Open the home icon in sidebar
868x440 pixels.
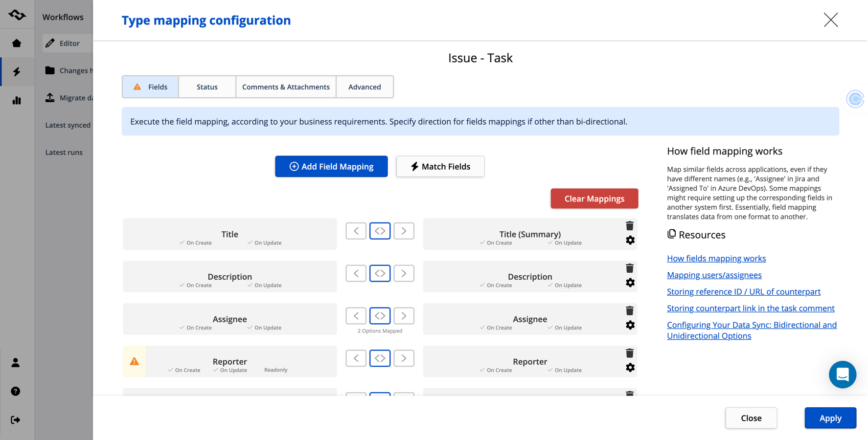click(x=17, y=43)
